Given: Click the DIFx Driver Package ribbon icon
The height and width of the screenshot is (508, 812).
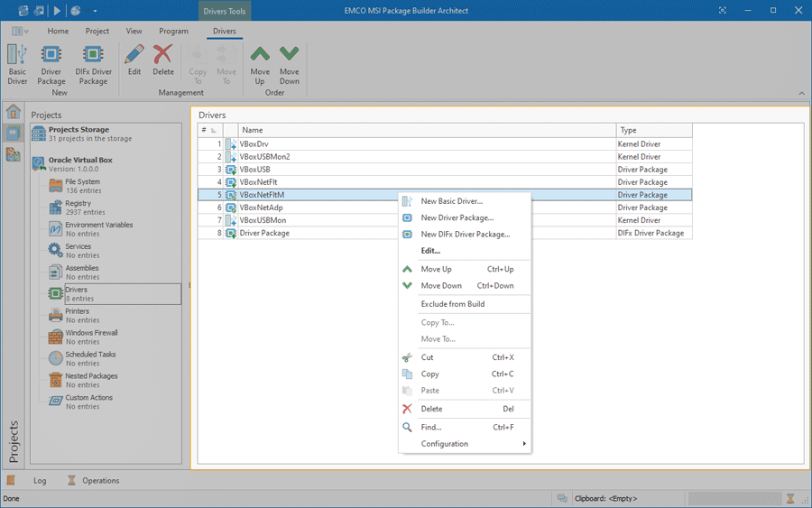Looking at the screenshot, I should pos(93,54).
